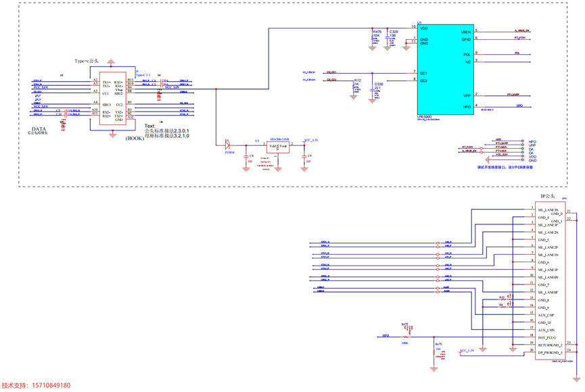Click the CC1 pin 7 label on LR6500D
Image resolution: width=585 pixels, height=392 pixels.
pos(423,73)
